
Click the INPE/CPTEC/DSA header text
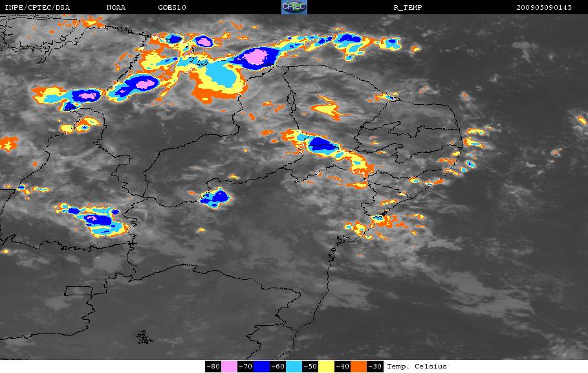(x=37, y=8)
